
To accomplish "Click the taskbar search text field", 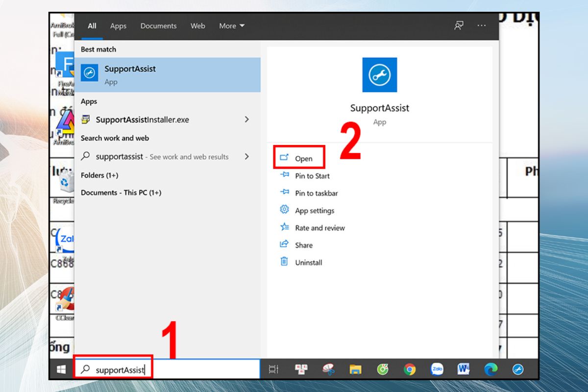I will tap(167, 369).
